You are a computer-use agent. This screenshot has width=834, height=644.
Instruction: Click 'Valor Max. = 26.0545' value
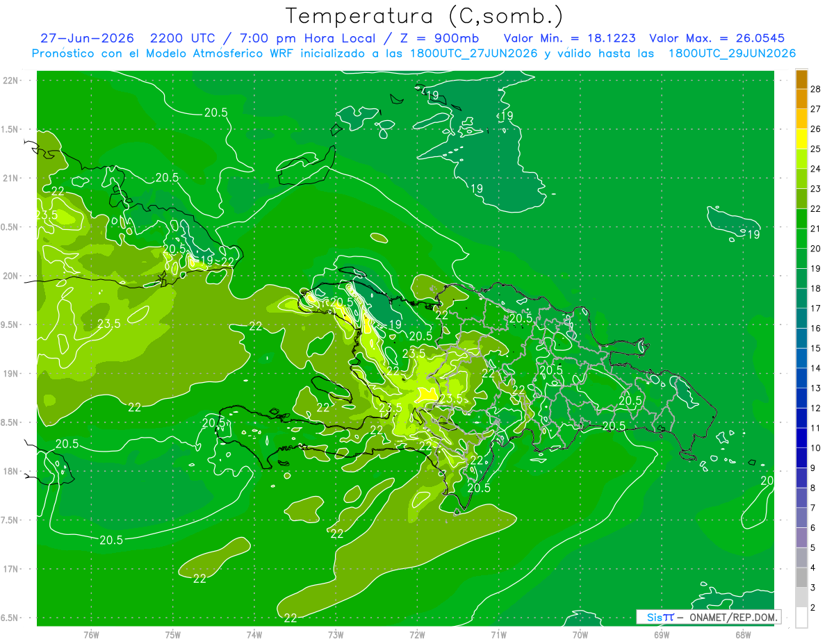(717, 38)
